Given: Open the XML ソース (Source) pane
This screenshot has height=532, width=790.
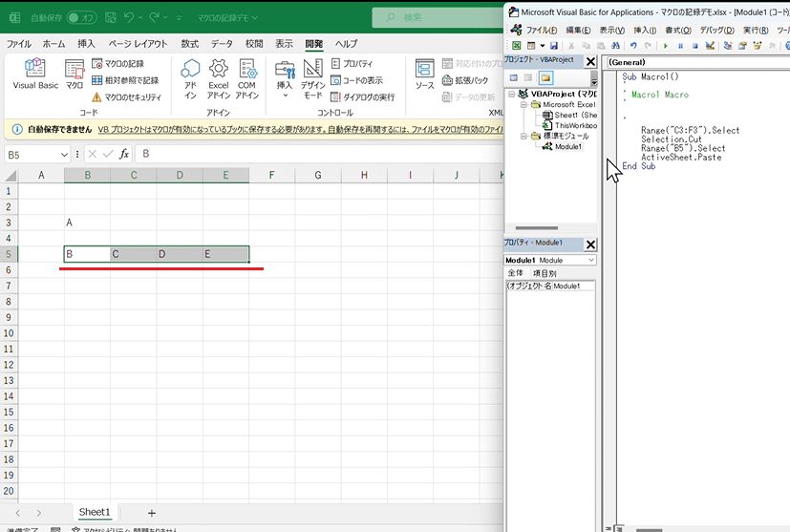Looking at the screenshot, I should [x=425, y=74].
